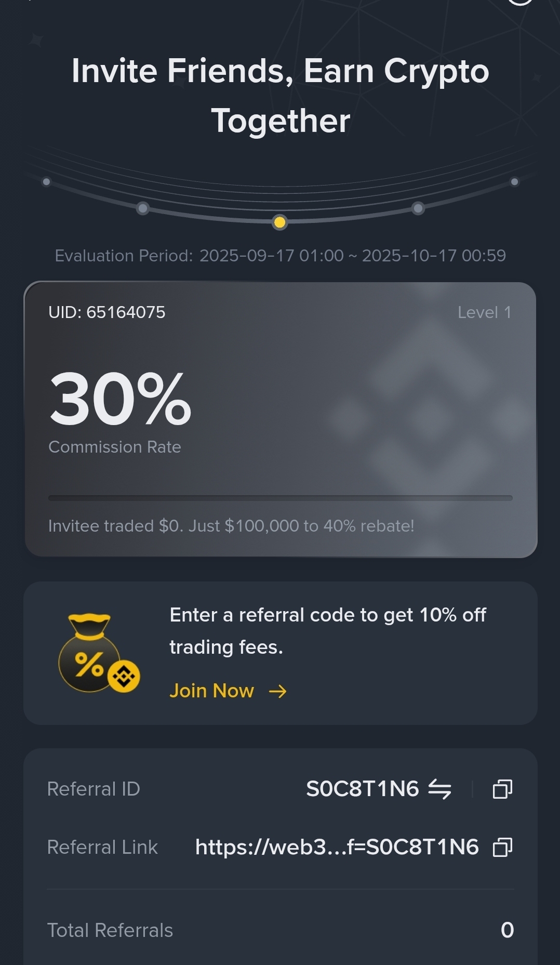Image resolution: width=560 pixels, height=965 pixels.
Task: Open the Join Now link
Action: click(x=212, y=691)
